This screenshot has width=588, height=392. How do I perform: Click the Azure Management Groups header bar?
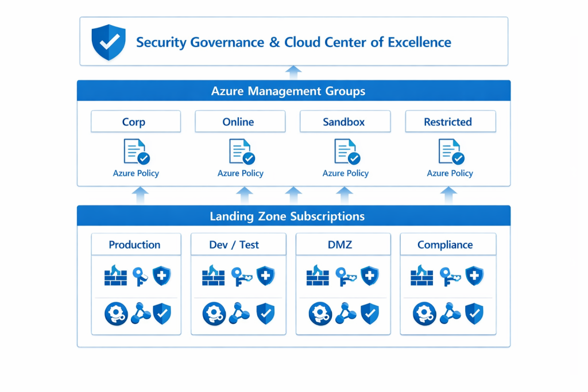click(x=293, y=91)
